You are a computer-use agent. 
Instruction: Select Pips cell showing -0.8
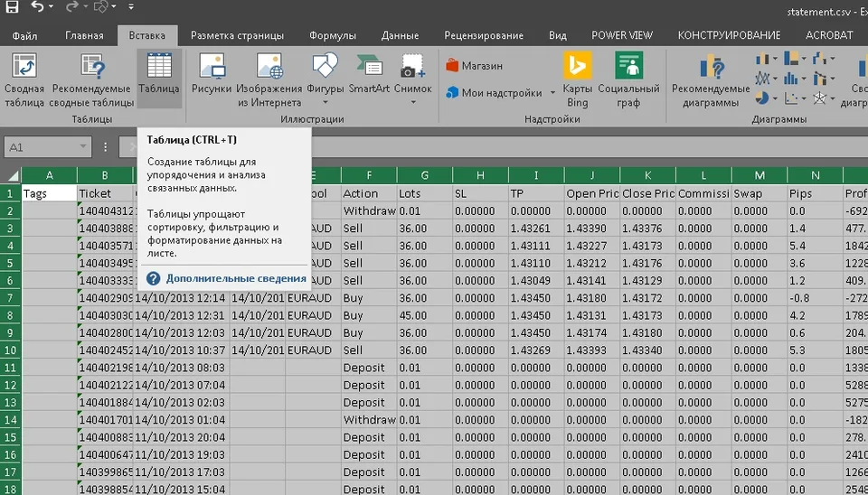coord(815,298)
